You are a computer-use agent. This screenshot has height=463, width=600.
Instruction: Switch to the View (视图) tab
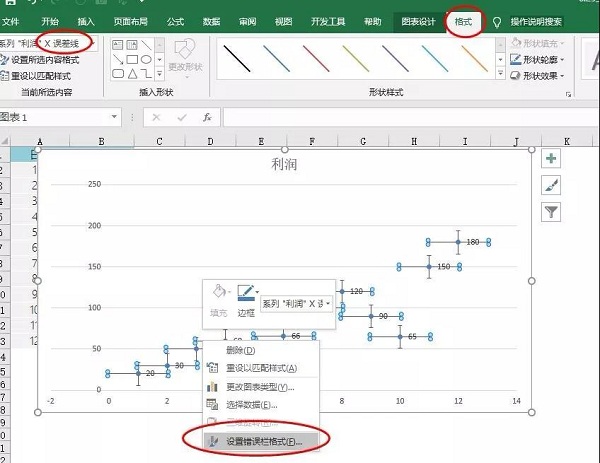click(x=283, y=22)
